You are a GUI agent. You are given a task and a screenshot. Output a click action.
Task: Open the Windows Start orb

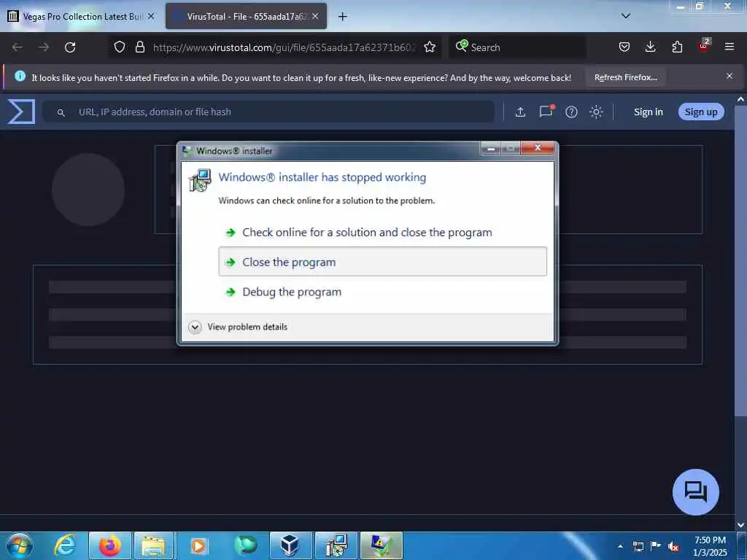(20, 545)
